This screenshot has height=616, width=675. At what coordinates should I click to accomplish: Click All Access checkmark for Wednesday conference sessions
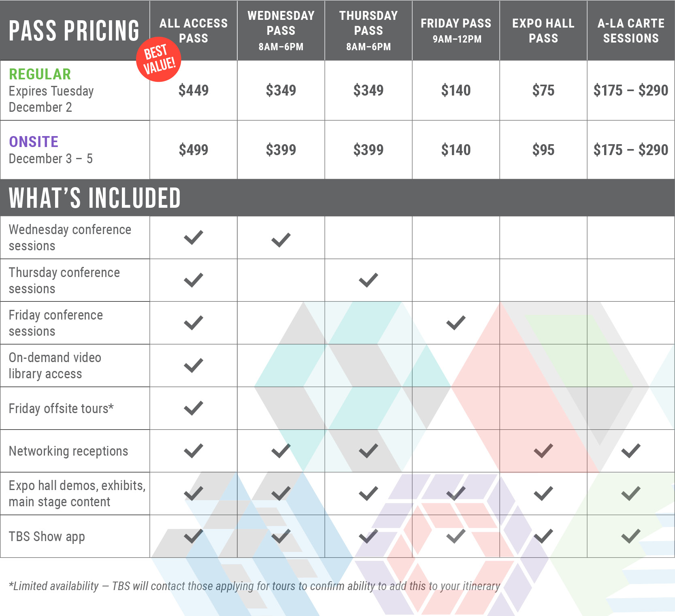(194, 238)
